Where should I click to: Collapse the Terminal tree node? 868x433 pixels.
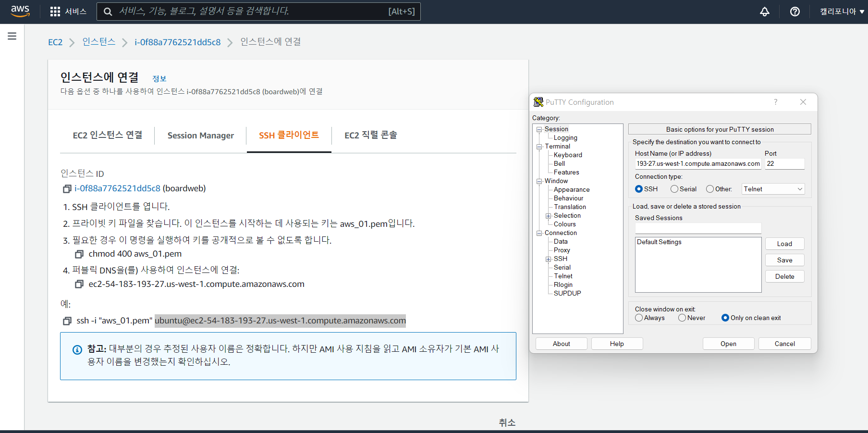coord(539,147)
